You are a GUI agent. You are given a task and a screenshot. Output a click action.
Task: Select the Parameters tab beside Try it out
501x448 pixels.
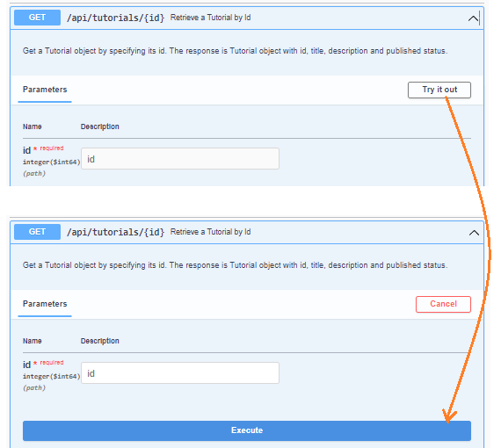[45, 90]
